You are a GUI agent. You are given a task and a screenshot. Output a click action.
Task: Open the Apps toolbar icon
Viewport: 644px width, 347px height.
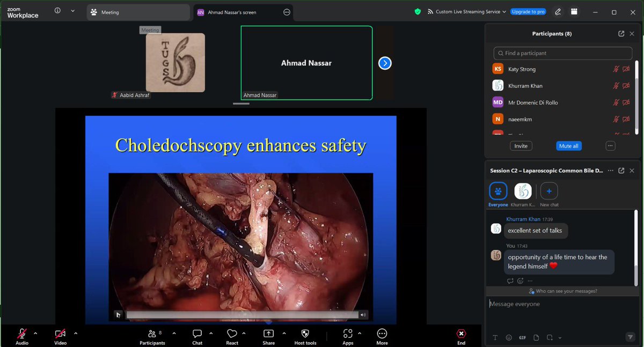click(348, 333)
